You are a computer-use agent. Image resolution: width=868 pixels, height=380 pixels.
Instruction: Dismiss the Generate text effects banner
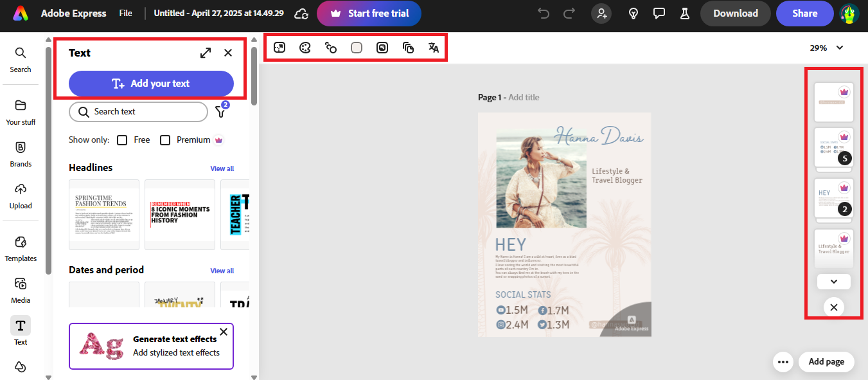224,332
